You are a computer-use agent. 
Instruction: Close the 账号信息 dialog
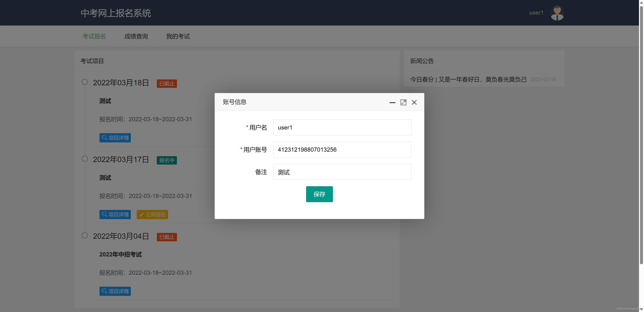tap(414, 102)
